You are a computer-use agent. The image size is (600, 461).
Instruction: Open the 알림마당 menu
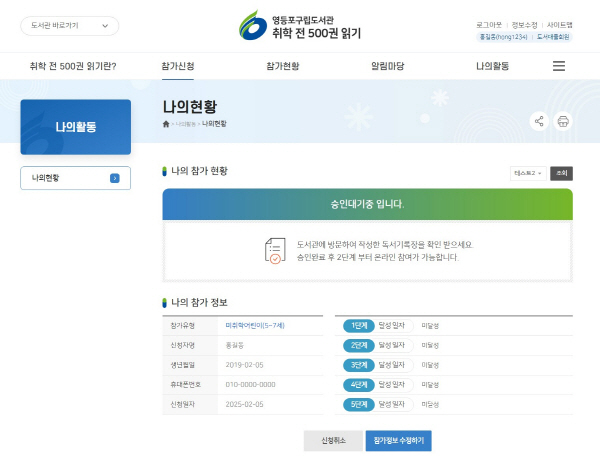(x=387, y=66)
